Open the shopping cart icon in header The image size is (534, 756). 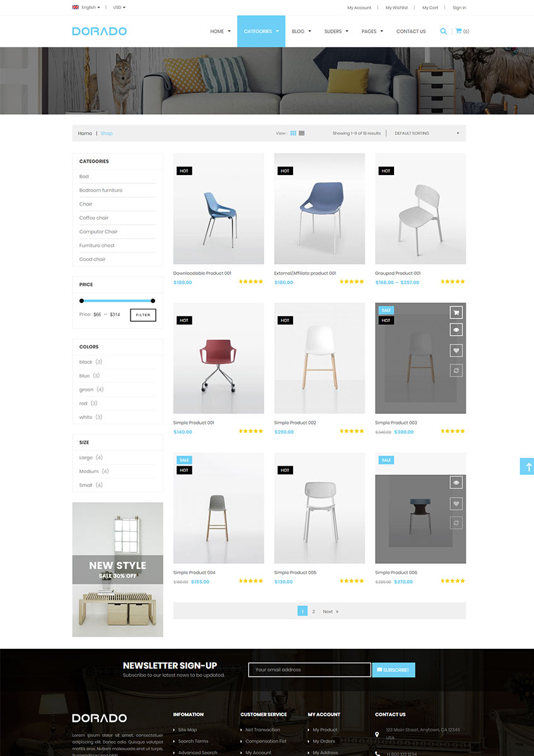459,31
